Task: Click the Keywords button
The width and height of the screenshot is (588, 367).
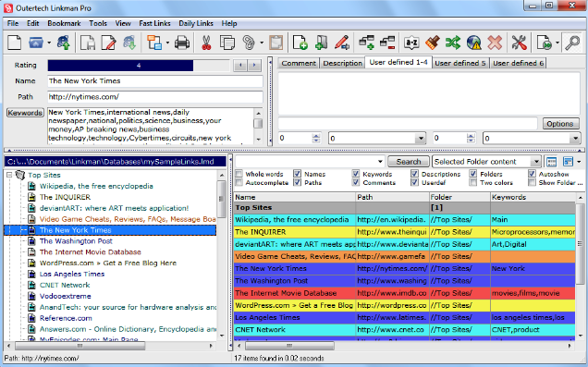Action: click(x=26, y=113)
